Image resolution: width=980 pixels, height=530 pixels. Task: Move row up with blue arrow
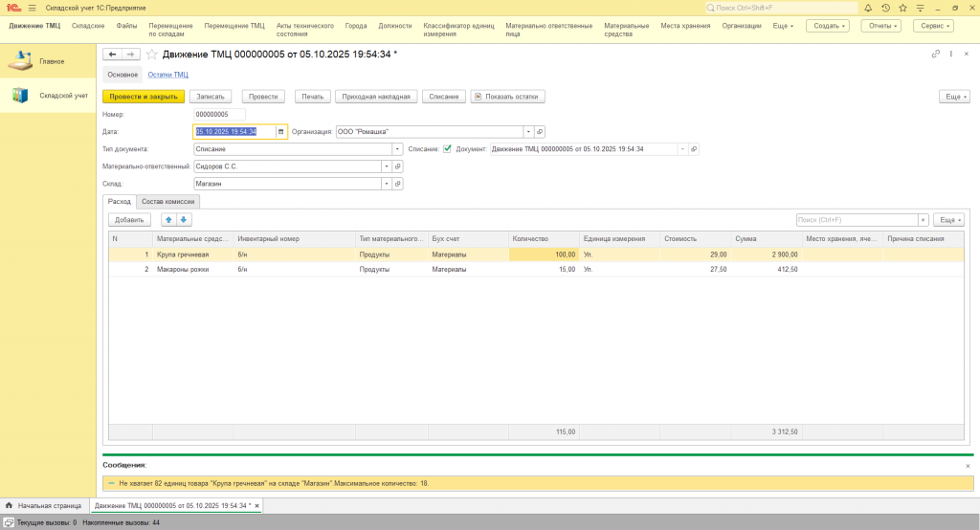(x=168, y=220)
